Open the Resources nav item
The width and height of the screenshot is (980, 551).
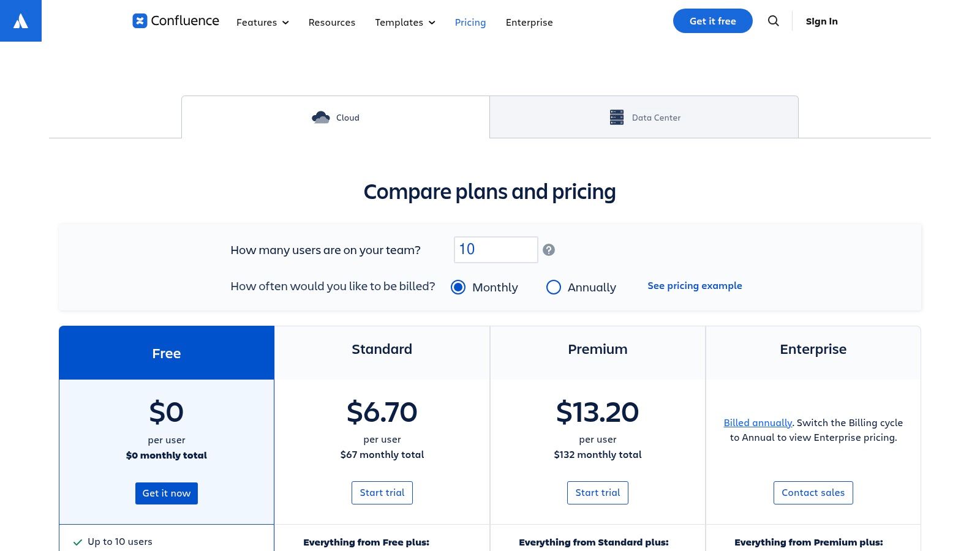coord(332,22)
